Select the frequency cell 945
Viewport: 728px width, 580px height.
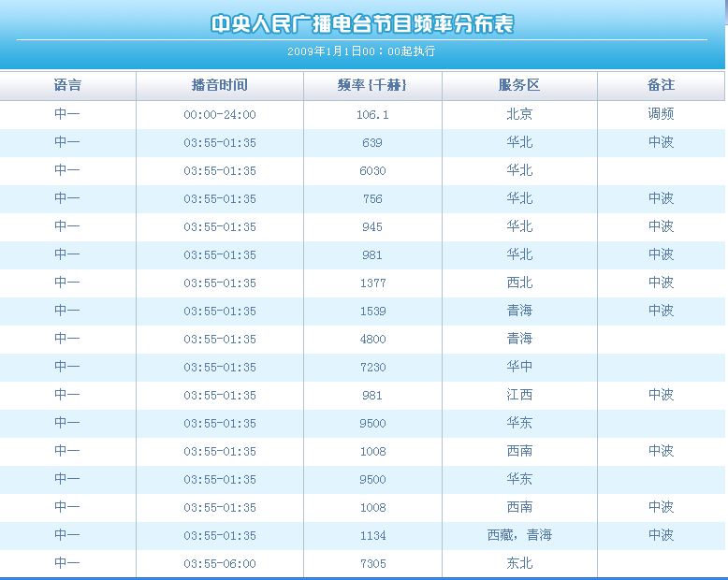pos(372,227)
